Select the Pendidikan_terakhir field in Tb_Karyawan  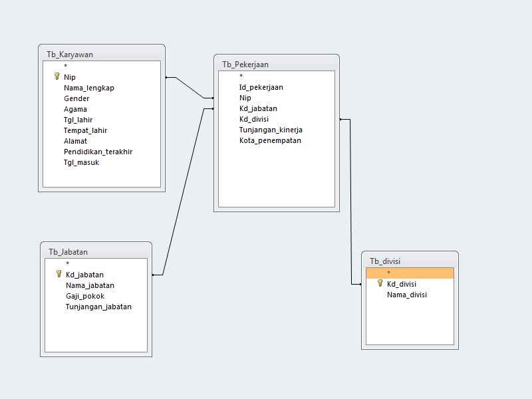pyautogui.click(x=97, y=151)
